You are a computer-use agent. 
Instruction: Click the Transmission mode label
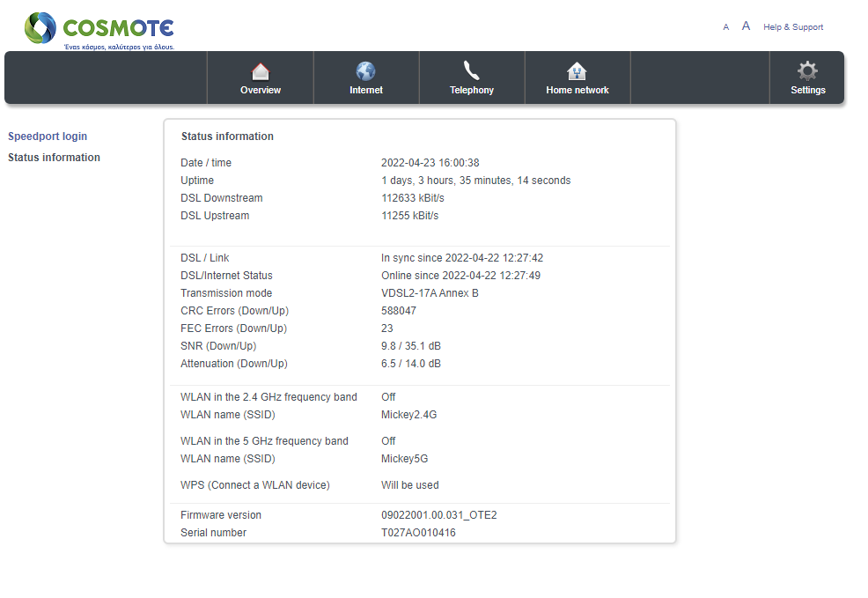tap(226, 293)
